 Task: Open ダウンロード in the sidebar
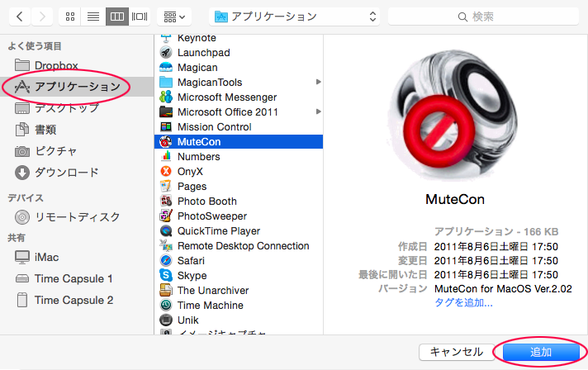[x=77, y=173]
